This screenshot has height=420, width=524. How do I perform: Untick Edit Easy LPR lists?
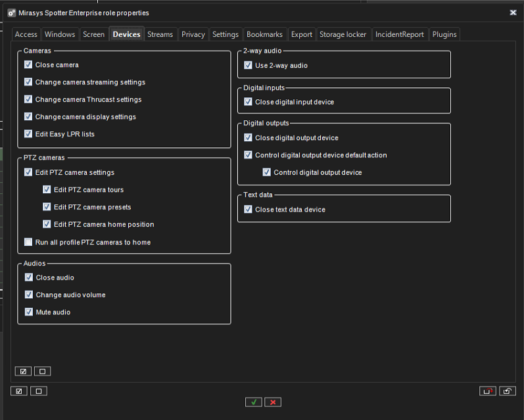tap(28, 134)
